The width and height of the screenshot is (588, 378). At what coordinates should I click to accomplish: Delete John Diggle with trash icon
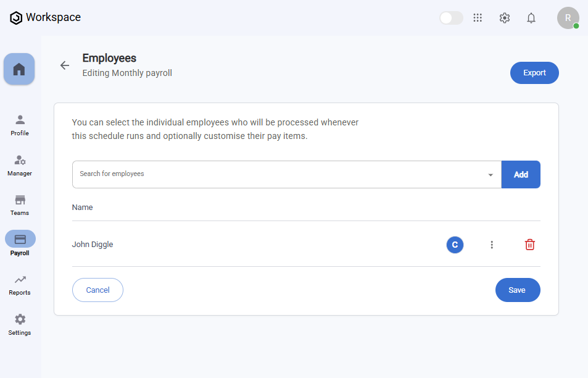click(x=529, y=245)
